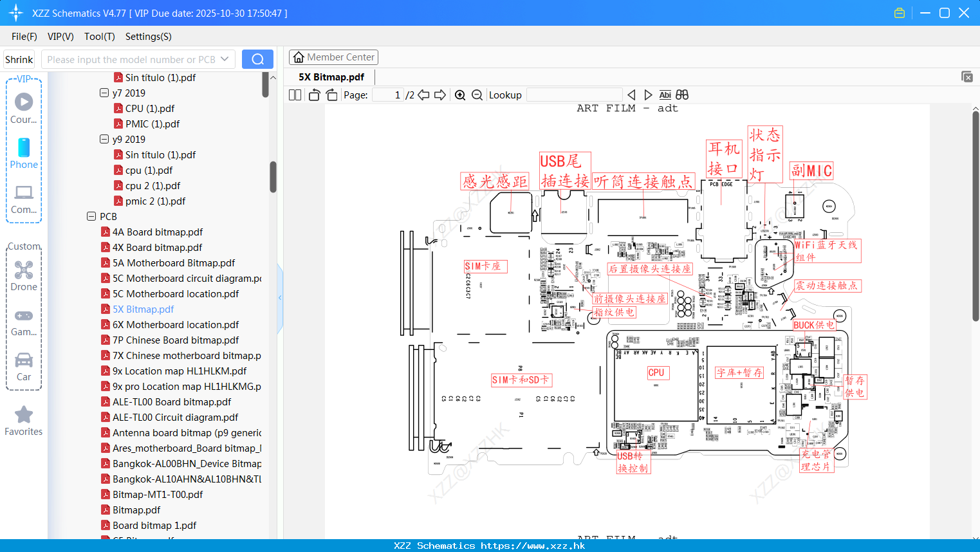Open CPU (1).pdf under y7 2019
The width and height of the screenshot is (980, 552).
[x=150, y=108]
